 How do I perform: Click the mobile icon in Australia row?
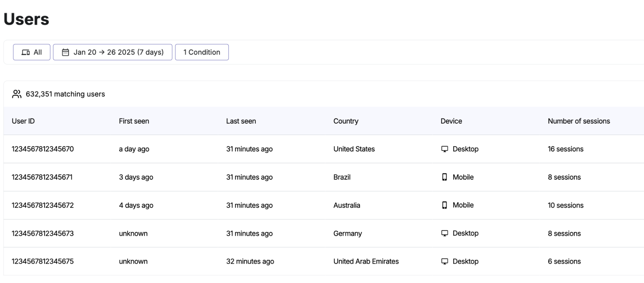point(444,205)
